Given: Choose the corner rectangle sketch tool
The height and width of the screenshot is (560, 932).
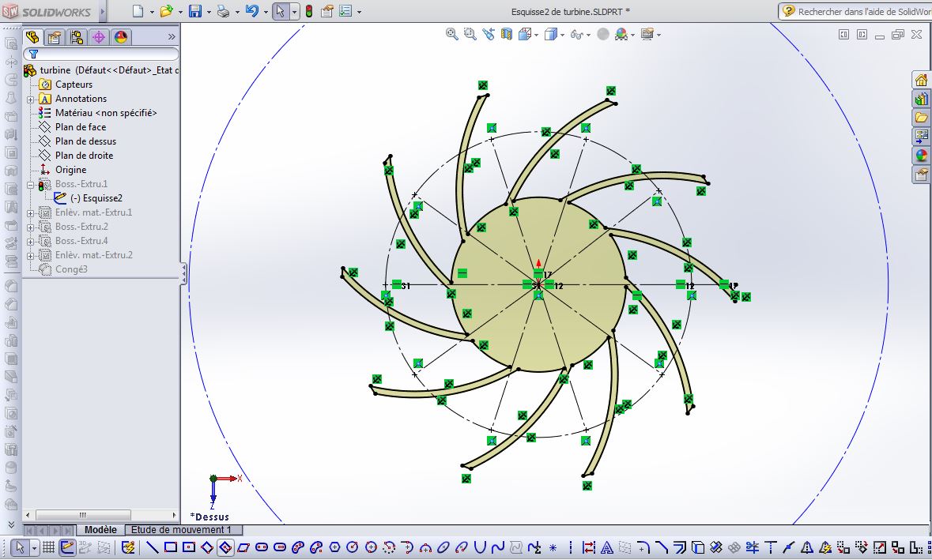Looking at the screenshot, I should (171, 547).
